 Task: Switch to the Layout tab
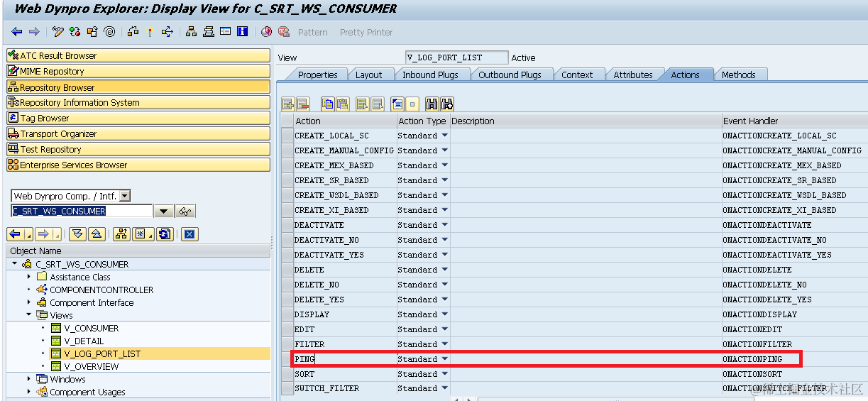[368, 75]
